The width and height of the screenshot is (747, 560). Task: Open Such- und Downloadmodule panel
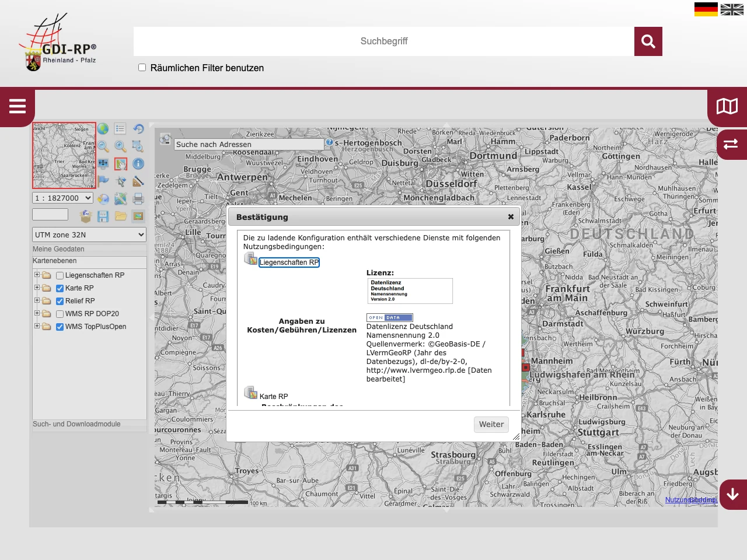pos(89,424)
